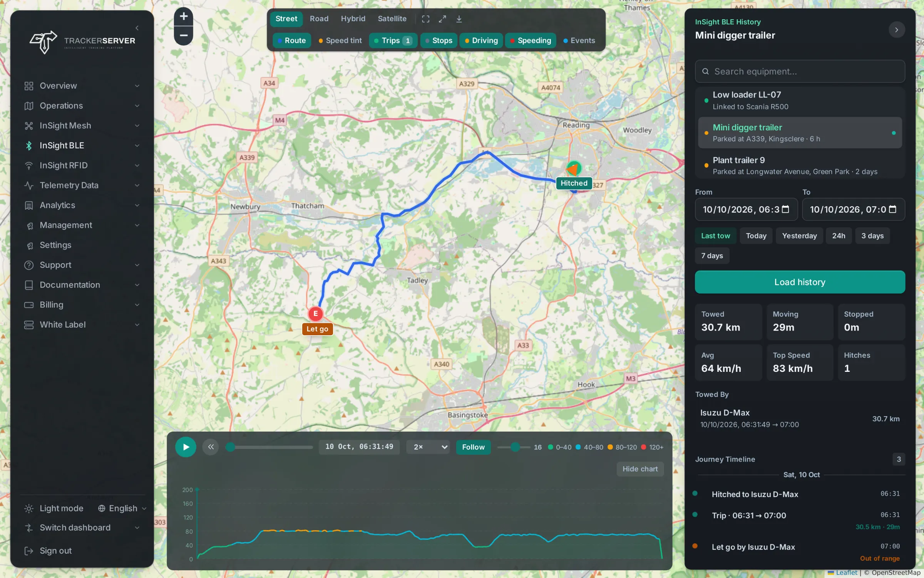Screen dimensions: 924x578
Task: Open the To date calendar picker
Action: pyautogui.click(x=892, y=209)
